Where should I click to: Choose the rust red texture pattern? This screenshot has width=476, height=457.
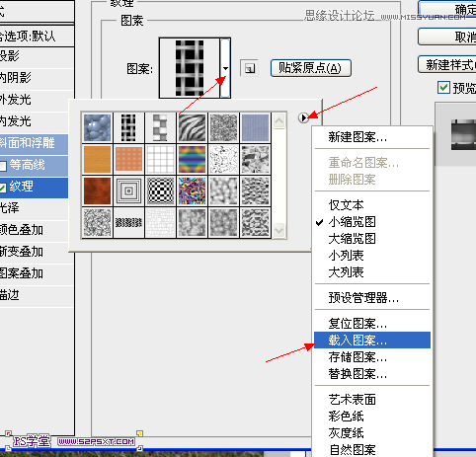(x=97, y=190)
